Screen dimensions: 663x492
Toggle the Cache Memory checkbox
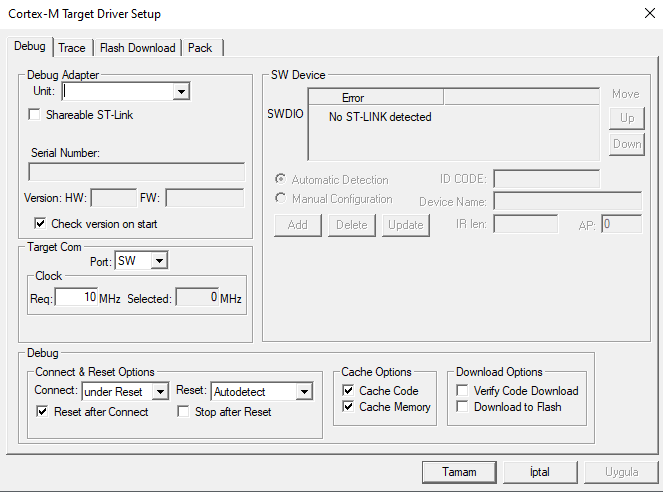click(348, 407)
